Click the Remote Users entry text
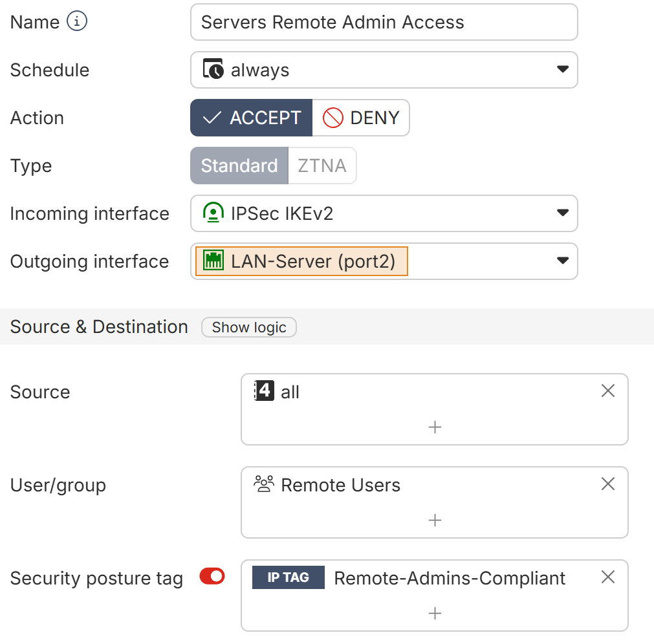The width and height of the screenshot is (654, 644). coord(340,485)
